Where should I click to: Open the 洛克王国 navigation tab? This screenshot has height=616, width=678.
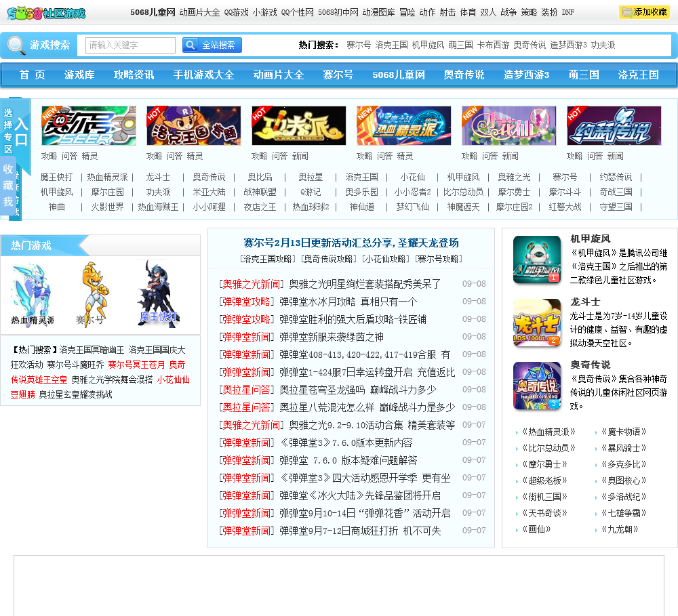click(x=638, y=75)
